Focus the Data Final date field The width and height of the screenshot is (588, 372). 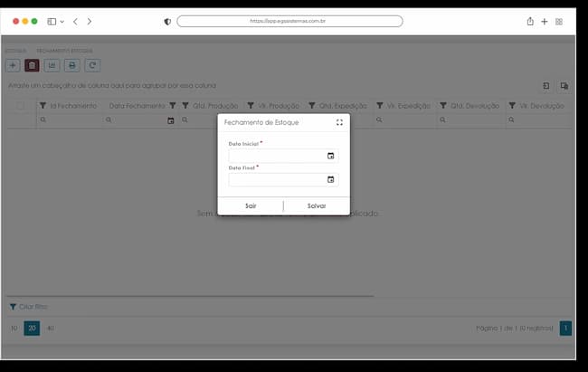[x=283, y=180]
